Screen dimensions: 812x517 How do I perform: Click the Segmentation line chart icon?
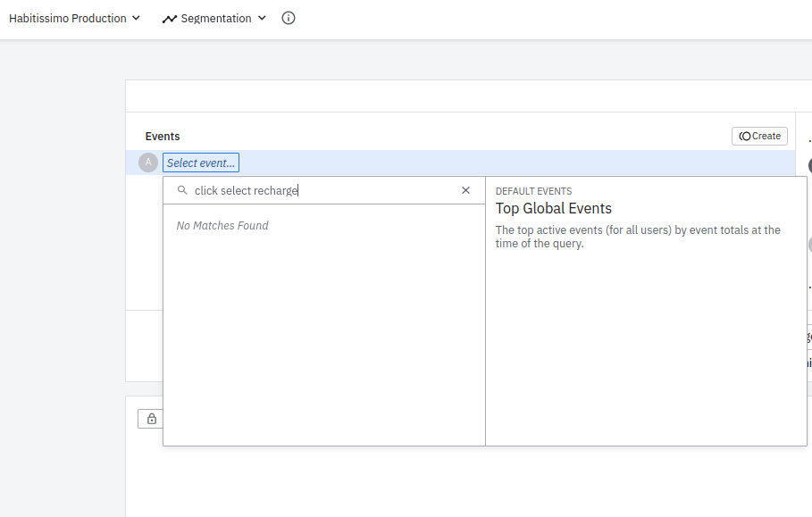(170, 19)
